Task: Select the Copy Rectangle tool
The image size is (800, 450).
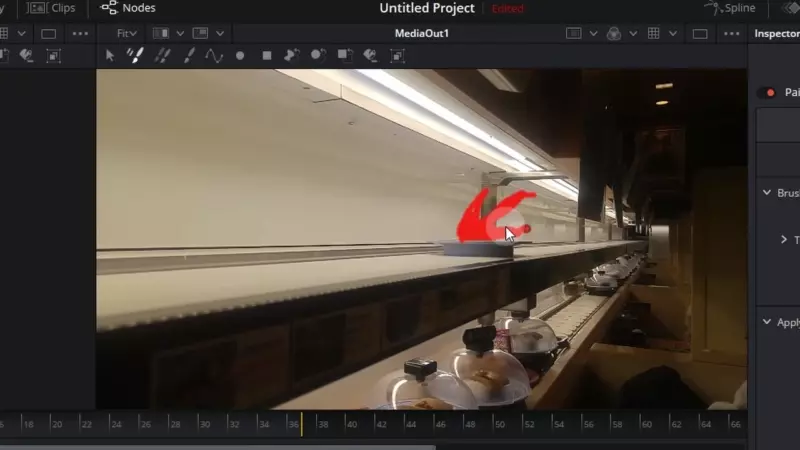Action: (x=345, y=55)
